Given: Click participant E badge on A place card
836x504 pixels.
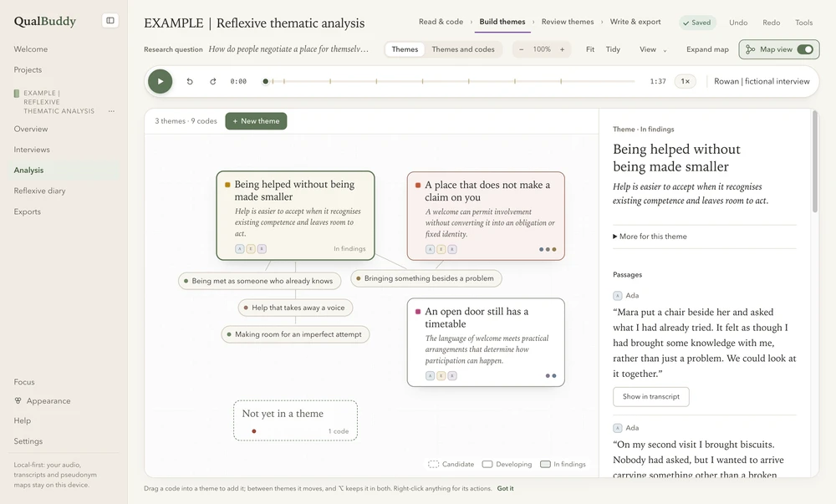Looking at the screenshot, I should point(441,249).
